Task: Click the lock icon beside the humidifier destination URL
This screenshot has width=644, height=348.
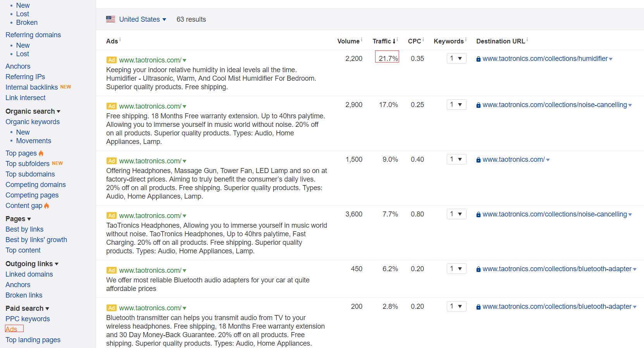Action: pyautogui.click(x=479, y=59)
